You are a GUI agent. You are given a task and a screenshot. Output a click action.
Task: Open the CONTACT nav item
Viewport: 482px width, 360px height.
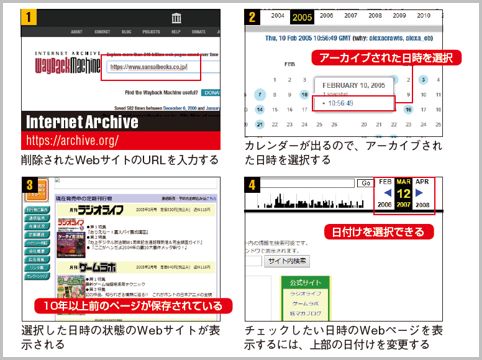click(102, 32)
